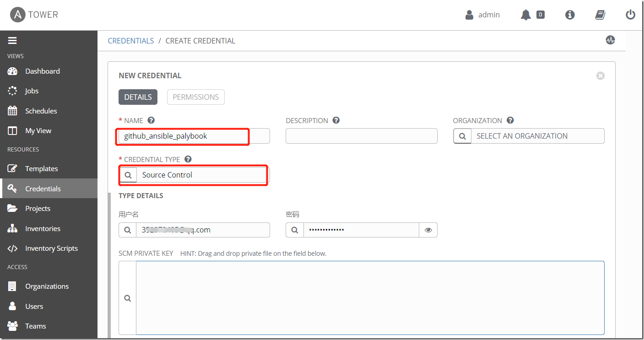Click the NEW CREDENTIAL heading text
644x340 pixels.
click(150, 76)
